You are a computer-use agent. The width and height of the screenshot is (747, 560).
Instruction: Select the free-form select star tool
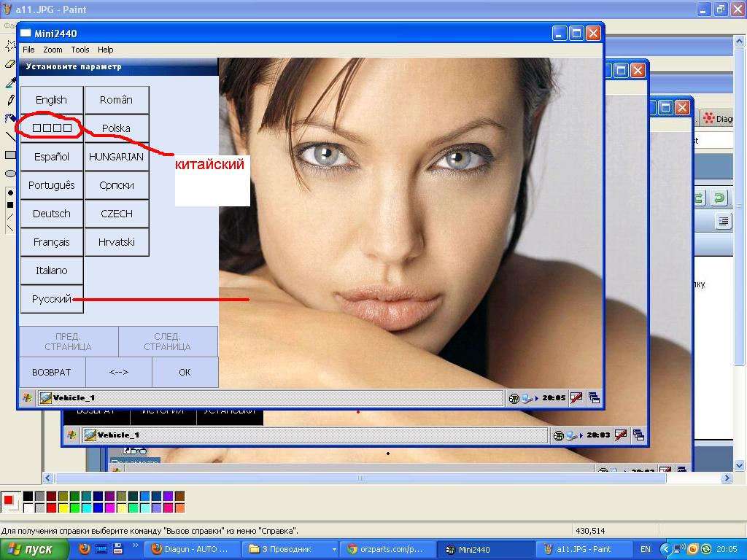coord(9,44)
